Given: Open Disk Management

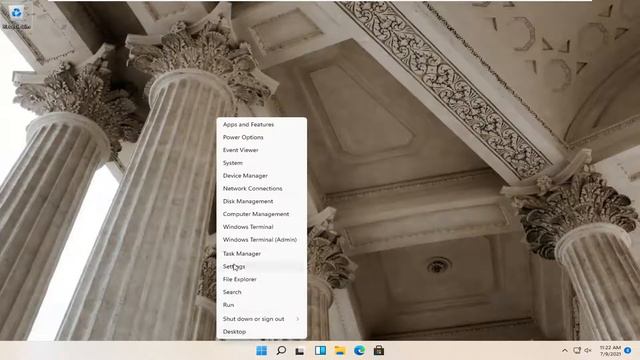Looking at the screenshot, I should click(262, 201).
